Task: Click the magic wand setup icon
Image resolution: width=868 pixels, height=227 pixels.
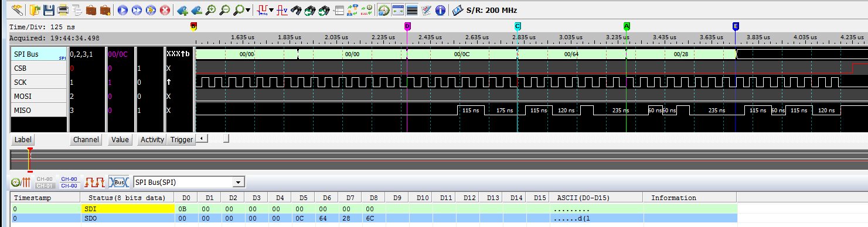Action: 16,10
